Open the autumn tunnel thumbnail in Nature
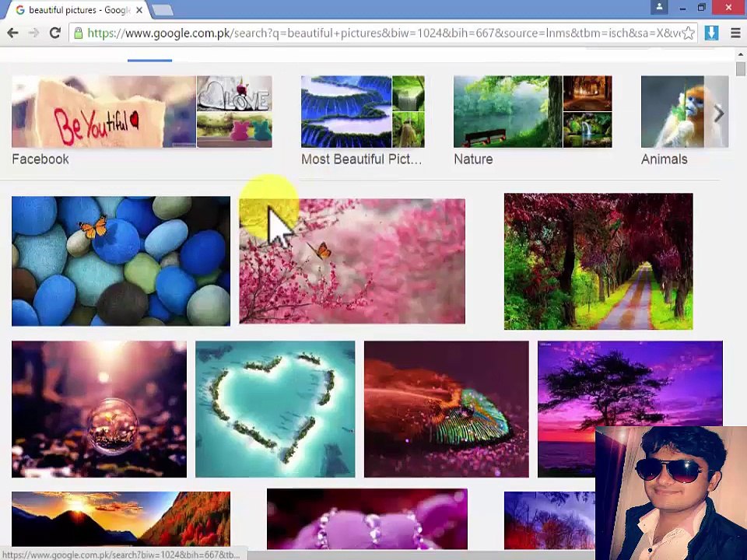The height and width of the screenshot is (560, 747). pyautogui.click(x=587, y=93)
